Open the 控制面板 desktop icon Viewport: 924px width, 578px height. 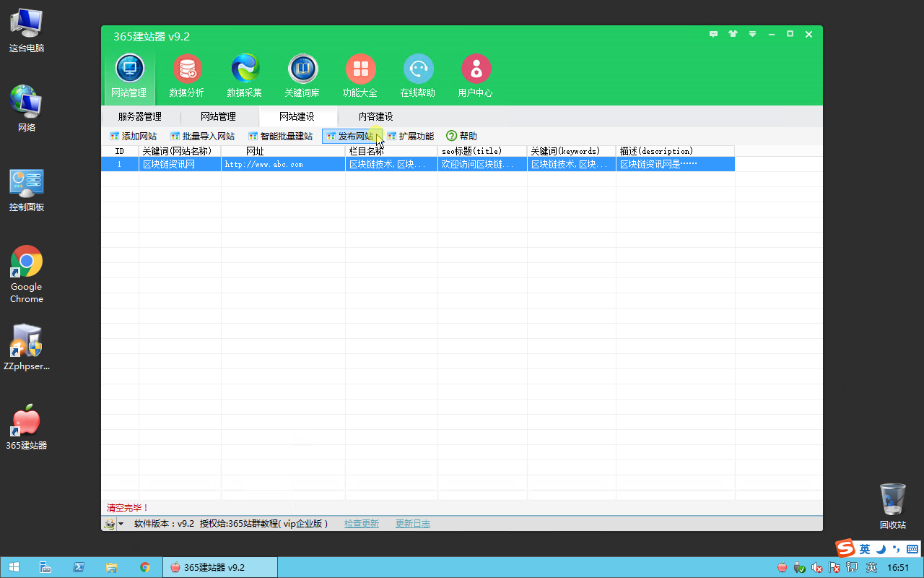[27, 190]
